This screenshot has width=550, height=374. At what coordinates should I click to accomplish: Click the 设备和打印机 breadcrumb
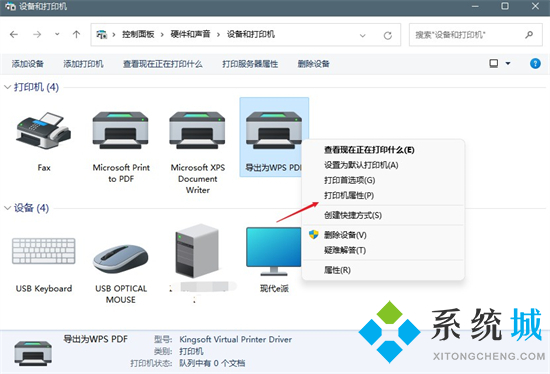click(251, 34)
